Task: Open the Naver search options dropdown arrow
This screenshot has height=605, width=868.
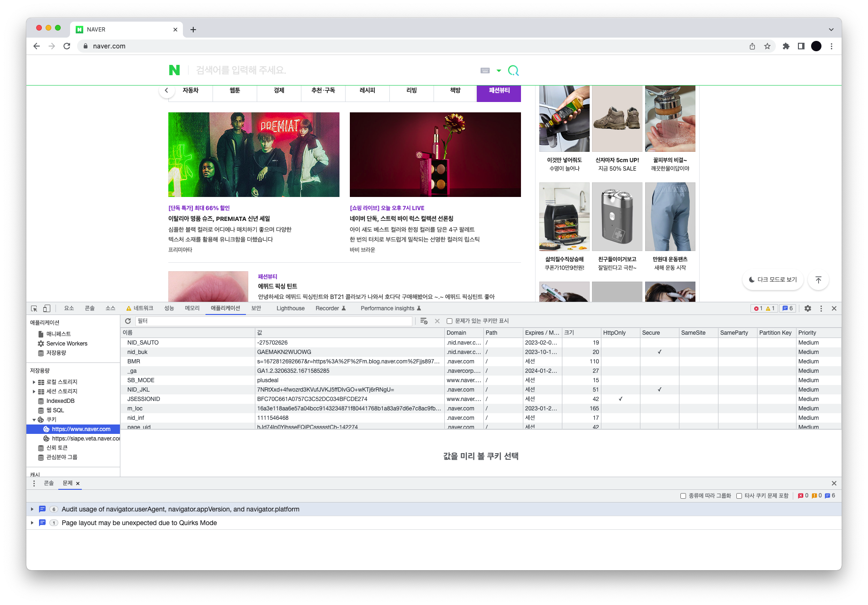Action: tap(499, 71)
